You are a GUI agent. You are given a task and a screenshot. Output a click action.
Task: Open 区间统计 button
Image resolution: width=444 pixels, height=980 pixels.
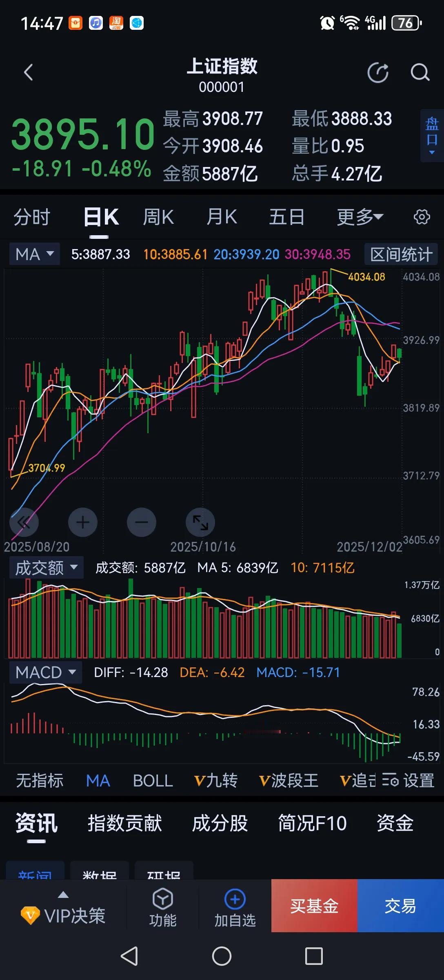[x=401, y=254]
